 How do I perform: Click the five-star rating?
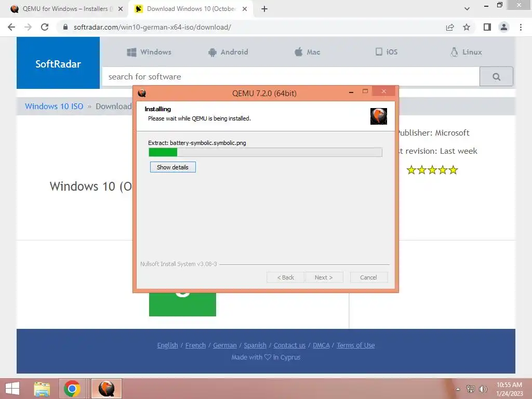(432, 170)
